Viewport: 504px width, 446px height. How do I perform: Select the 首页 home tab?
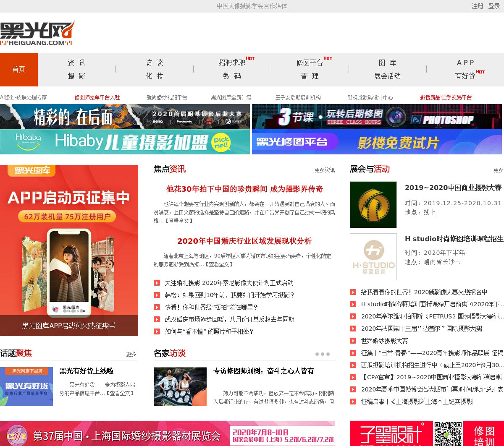pos(19,70)
